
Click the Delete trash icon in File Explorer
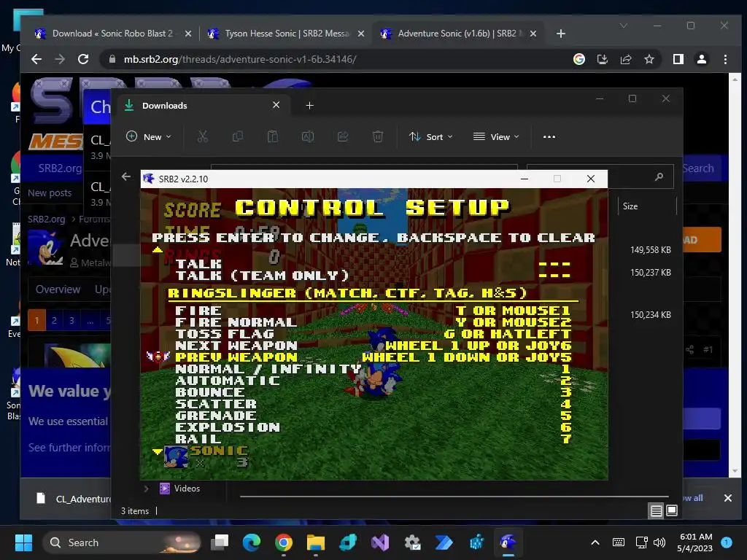(378, 136)
